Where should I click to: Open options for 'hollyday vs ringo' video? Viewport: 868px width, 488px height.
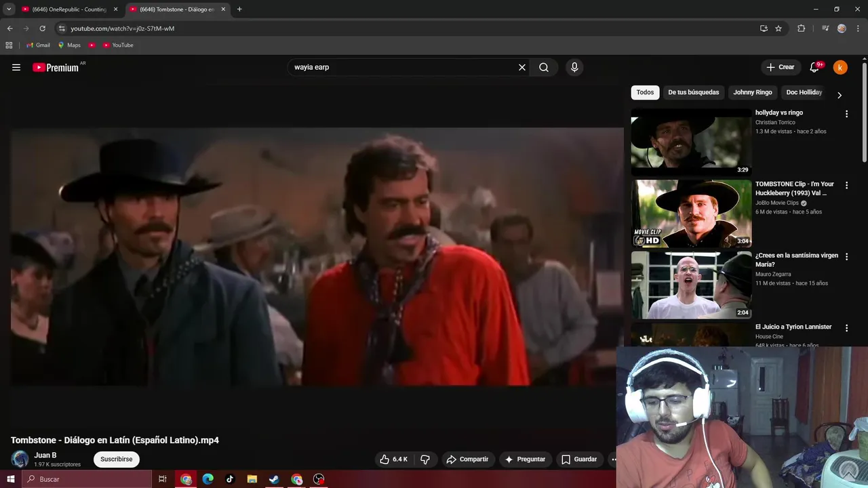click(x=846, y=114)
